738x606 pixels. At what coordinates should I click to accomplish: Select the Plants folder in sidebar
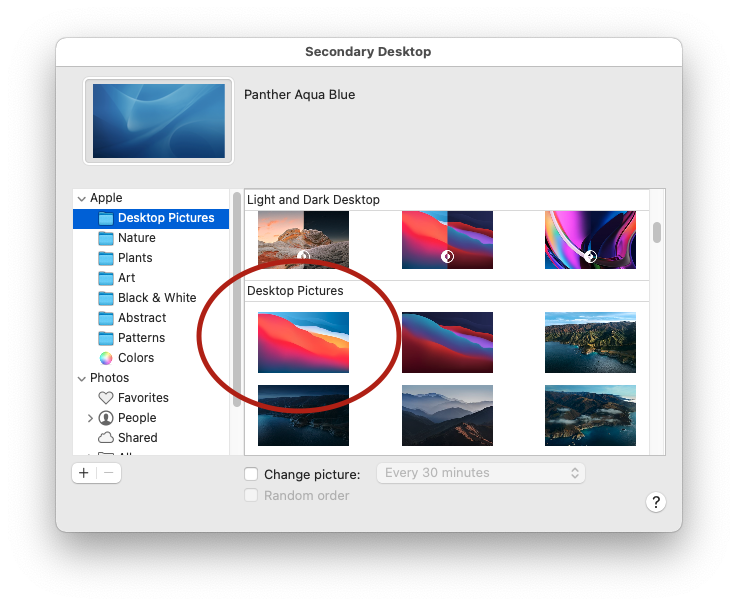click(x=135, y=258)
